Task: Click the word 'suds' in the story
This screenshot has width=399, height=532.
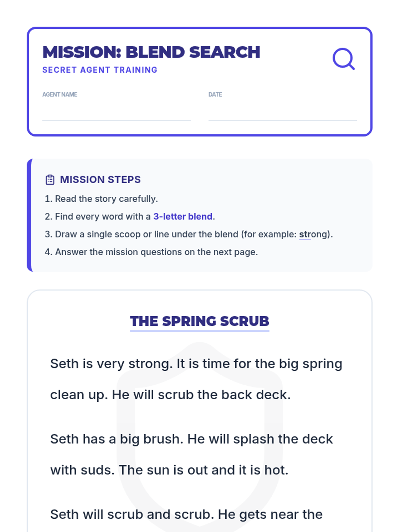Action: tap(99, 470)
